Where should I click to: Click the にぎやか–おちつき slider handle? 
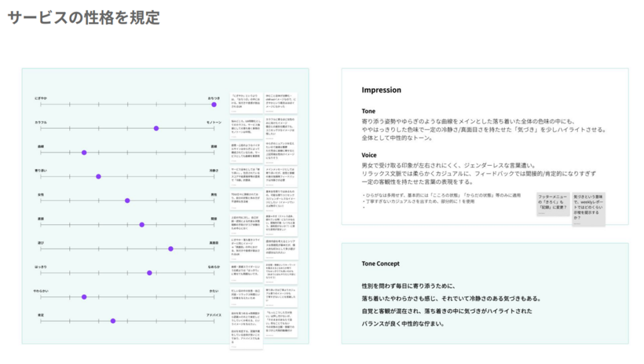[214, 105]
